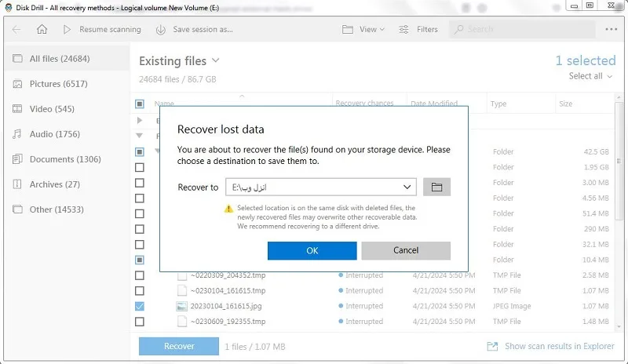Click the Search input field

click(522, 29)
